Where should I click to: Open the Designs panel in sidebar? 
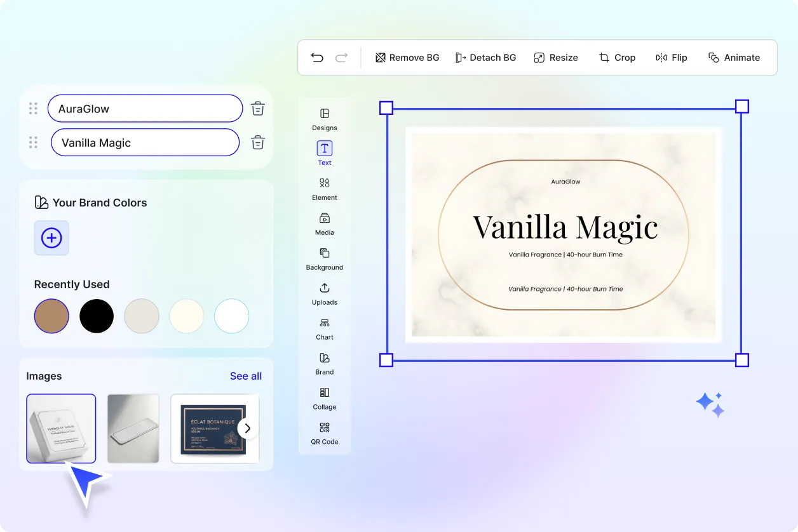pos(324,121)
